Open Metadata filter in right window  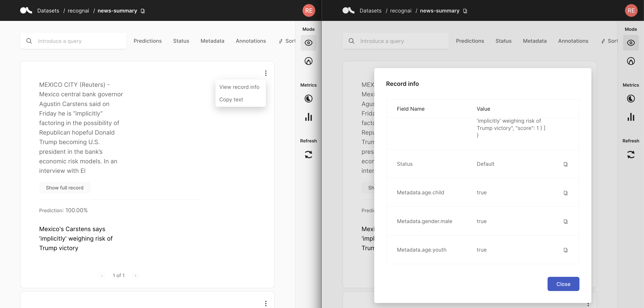534,41
